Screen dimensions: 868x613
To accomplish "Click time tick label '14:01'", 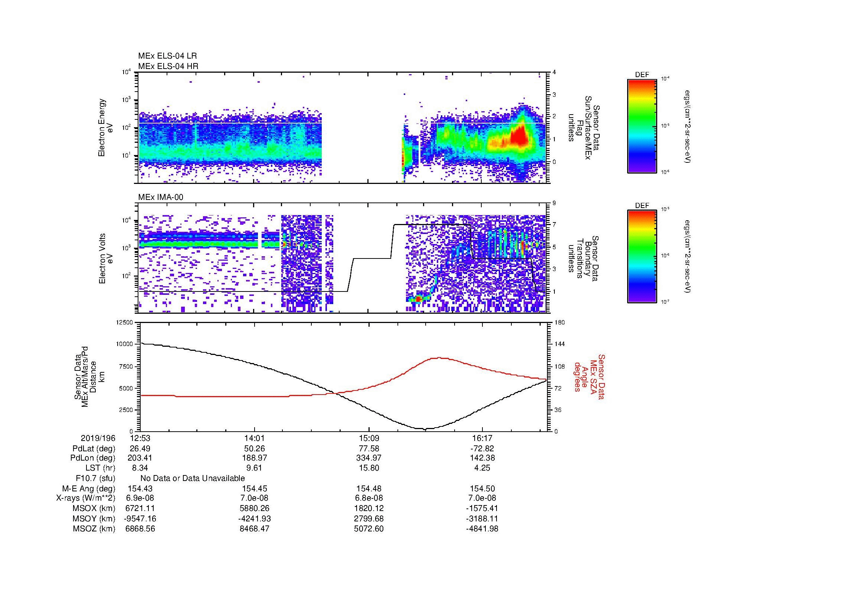I will click(255, 438).
